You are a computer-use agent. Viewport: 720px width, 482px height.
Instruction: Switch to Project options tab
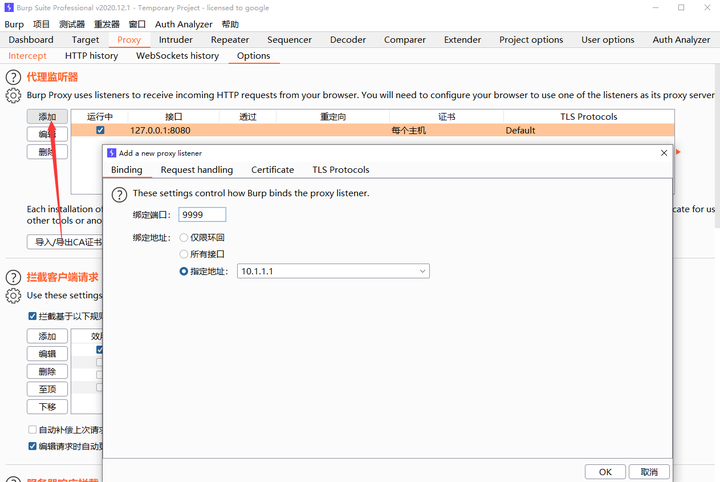point(531,40)
